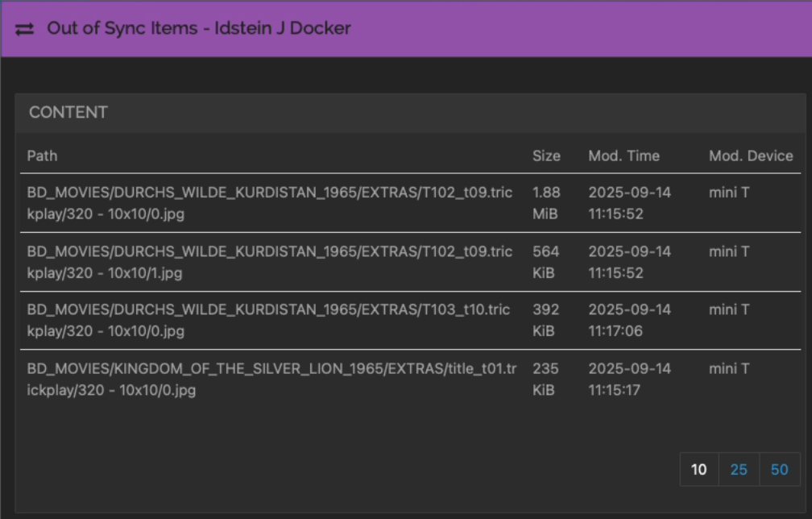Click the sync arrows icon in header
Image resolution: width=812 pixels, height=519 pixels.
[x=25, y=29]
